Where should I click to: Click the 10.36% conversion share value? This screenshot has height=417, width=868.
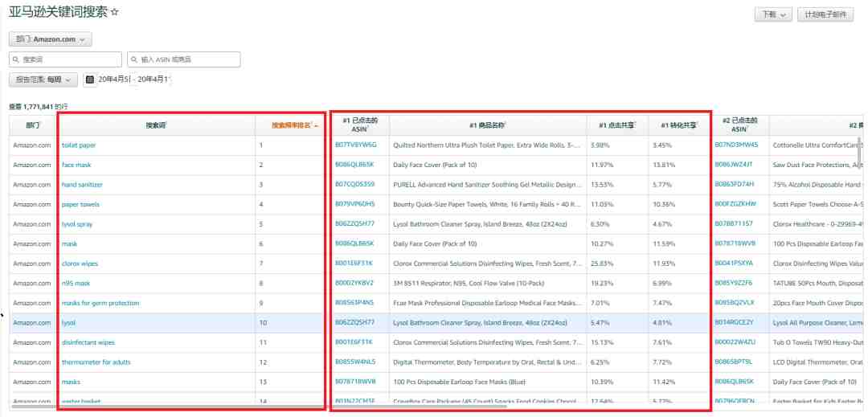point(663,204)
